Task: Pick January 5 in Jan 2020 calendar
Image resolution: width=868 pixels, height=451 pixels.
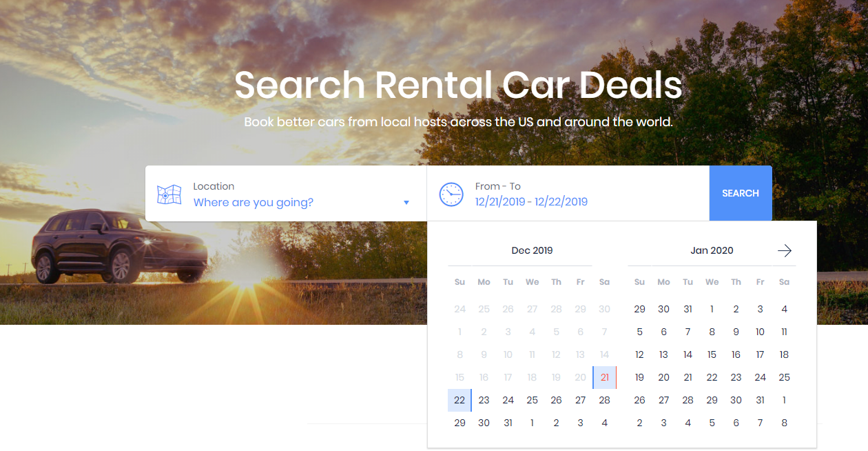Action: (x=639, y=332)
